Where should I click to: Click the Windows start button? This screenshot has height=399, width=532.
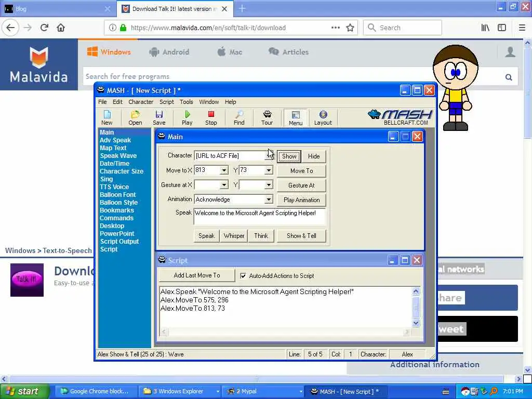[24, 392]
